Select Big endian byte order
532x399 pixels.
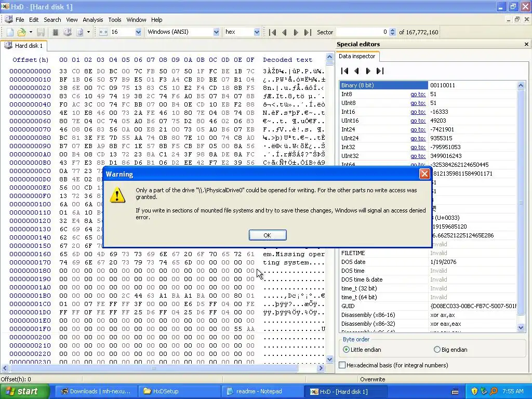pos(450,350)
